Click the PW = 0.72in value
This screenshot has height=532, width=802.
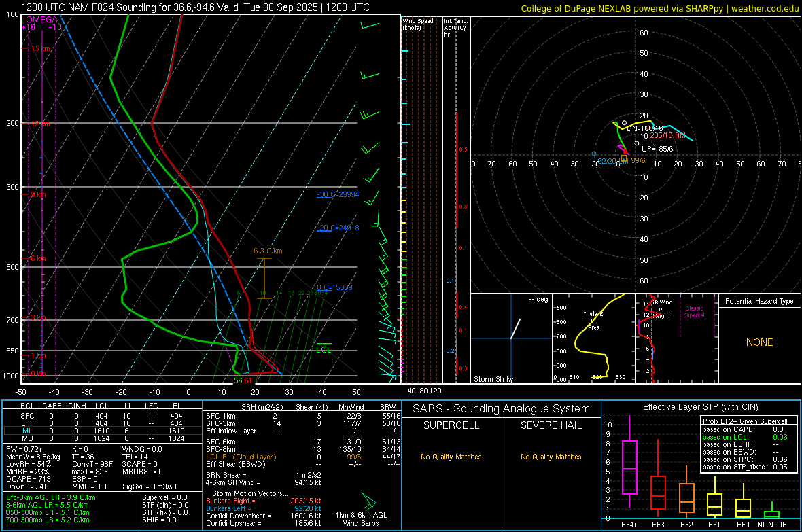(x=27, y=449)
